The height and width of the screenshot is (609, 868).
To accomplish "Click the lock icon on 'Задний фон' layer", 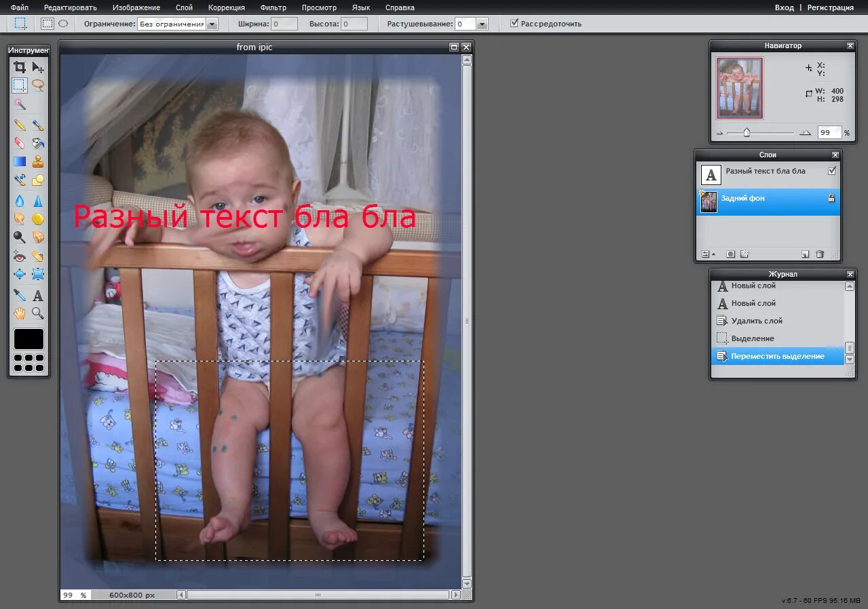I will point(831,198).
